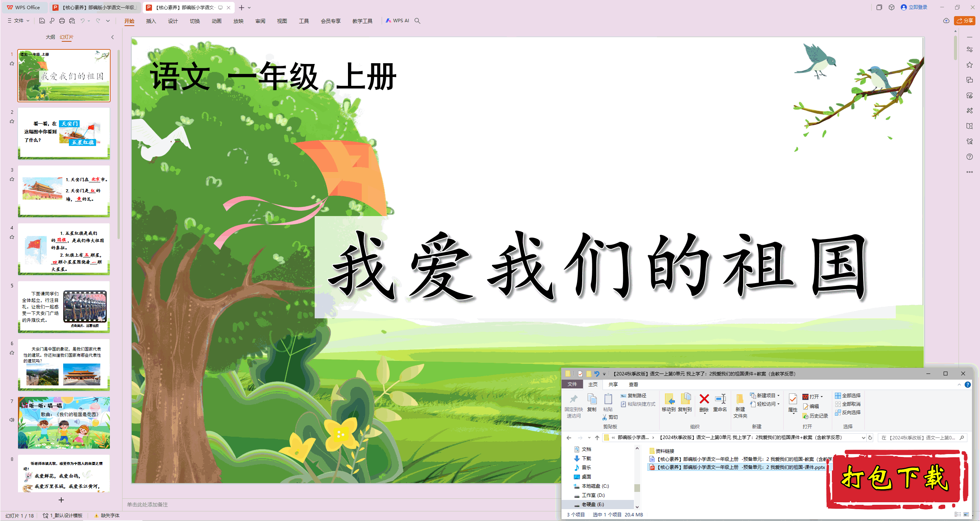Switch Explorer to details view icon
The width and height of the screenshot is (980, 521).
(x=957, y=514)
